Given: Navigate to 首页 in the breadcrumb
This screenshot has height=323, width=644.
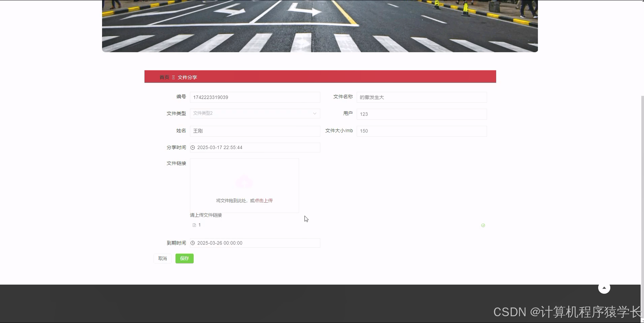Looking at the screenshot, I should pyautogui.click(x=164, y=77).
